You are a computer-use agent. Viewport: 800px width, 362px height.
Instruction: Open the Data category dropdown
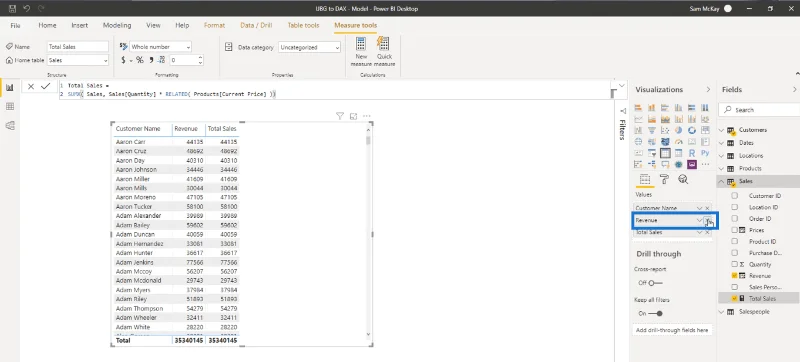337,47
